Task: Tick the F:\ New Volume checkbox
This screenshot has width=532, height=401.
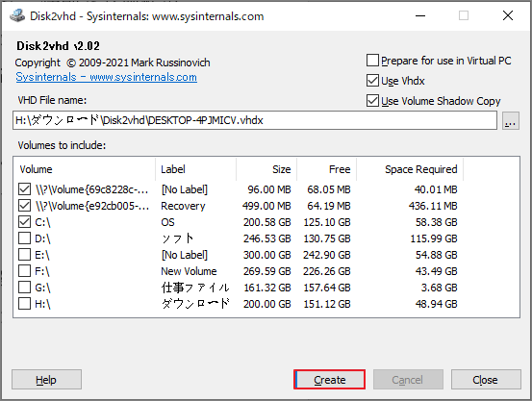Action: pyautogui.click(x=24, y=271)
